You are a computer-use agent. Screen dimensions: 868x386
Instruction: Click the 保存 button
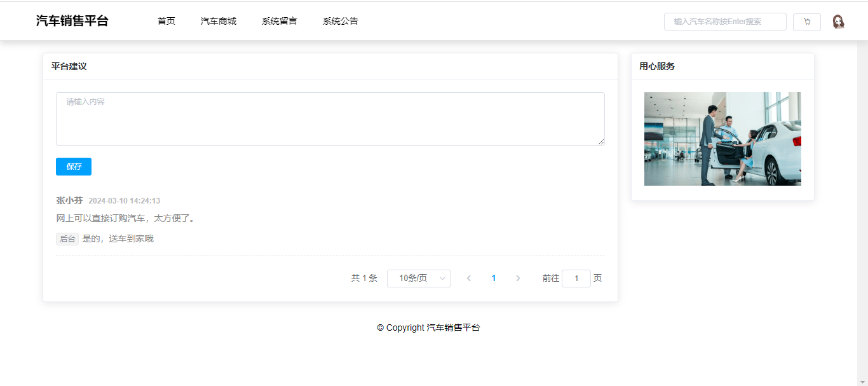click(74, 167)
